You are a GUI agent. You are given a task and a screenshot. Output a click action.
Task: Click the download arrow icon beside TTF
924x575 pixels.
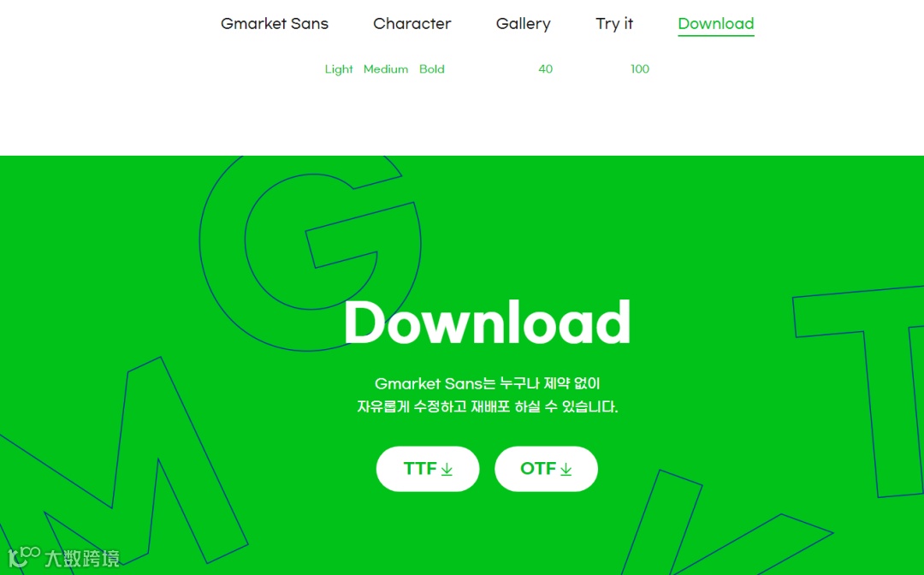(x=447, y=469)
